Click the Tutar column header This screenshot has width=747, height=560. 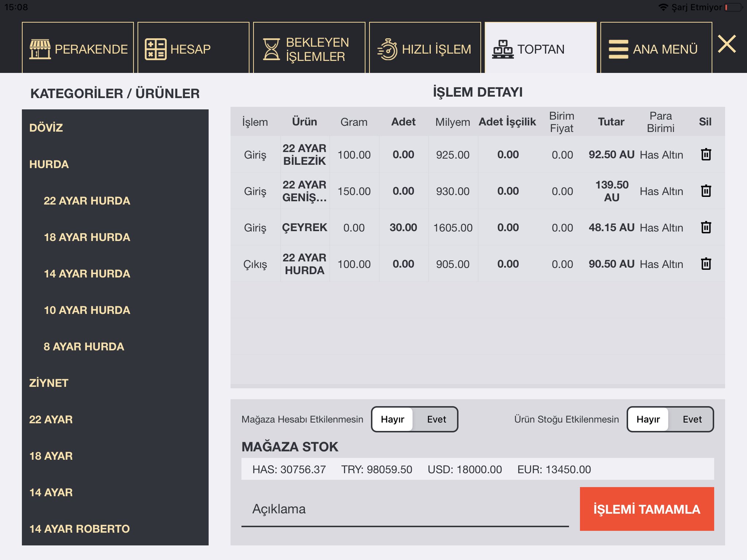pos(611,121)
